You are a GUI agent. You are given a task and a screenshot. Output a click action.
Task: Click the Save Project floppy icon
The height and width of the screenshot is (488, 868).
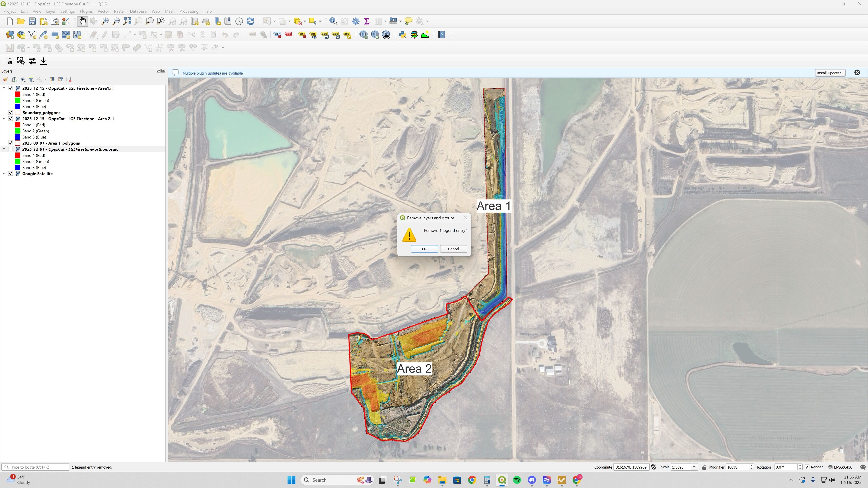coord(32,21)
